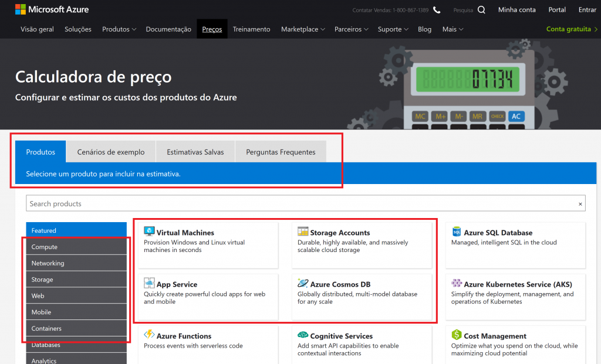Open the Estimativas Salvas tab
The width and height of the screenshot is (601, 364).
(x=195, y=152)
